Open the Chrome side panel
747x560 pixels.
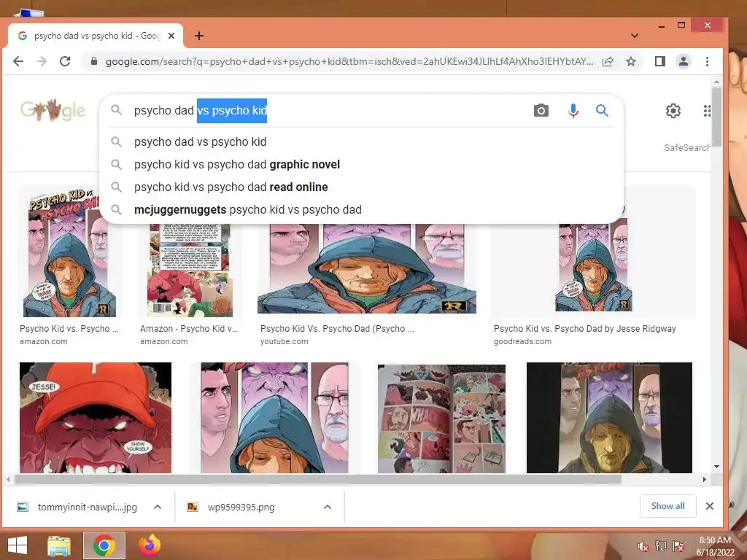pos(659,61)
